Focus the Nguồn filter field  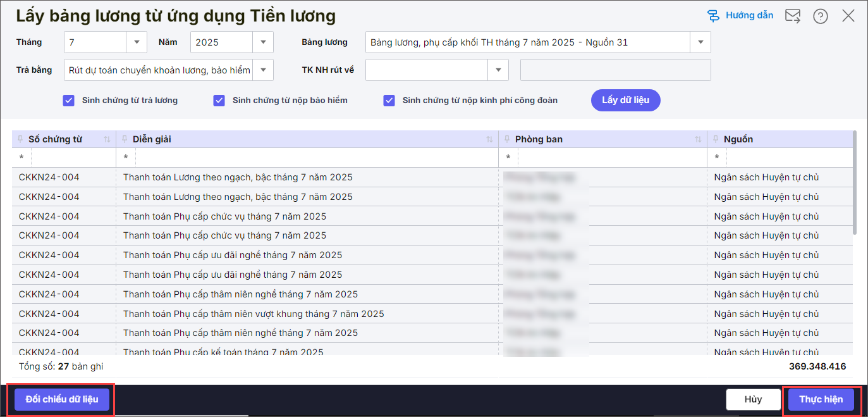click(x=789, y=158)
